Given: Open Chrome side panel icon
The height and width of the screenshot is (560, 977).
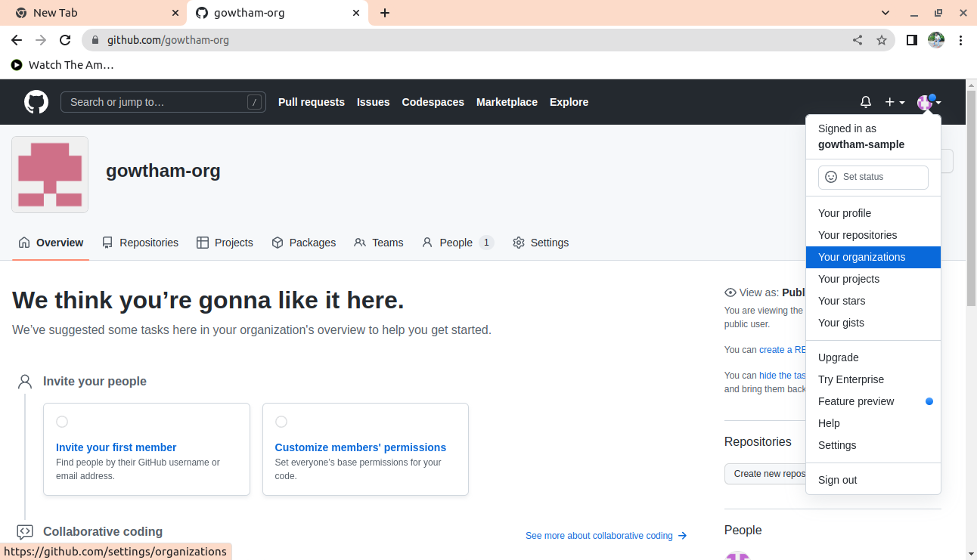Looking at the screenshot, I should click(912, 40).
